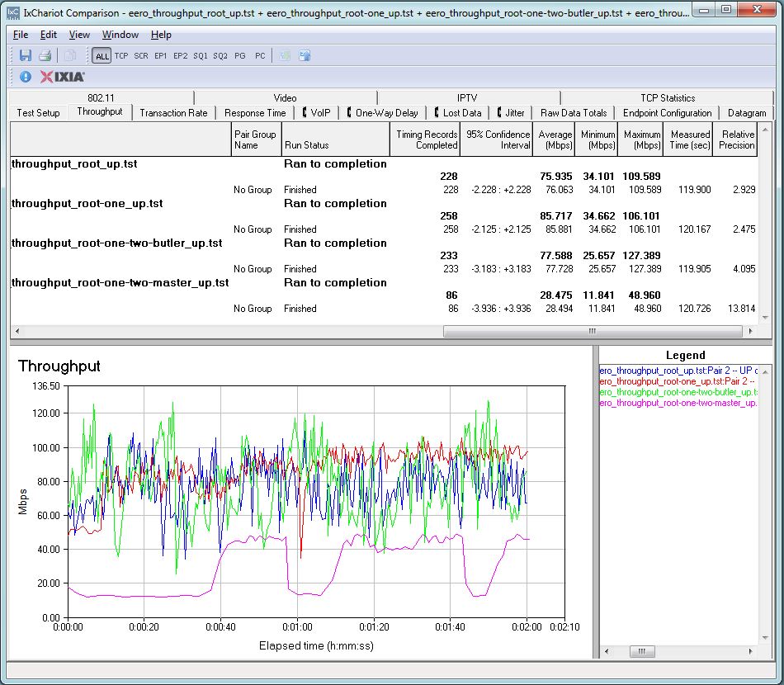The width and height of the screenshot is (784, 685).
Task: Open the Edit menu
Action: (x=49, y=35)
